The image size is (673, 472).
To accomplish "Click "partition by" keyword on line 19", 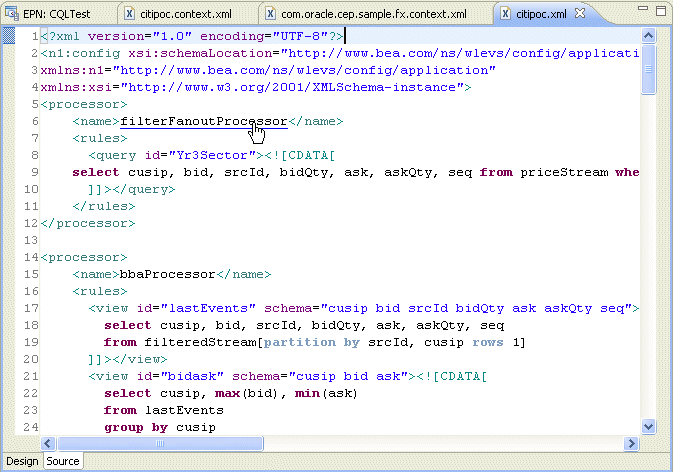I will pyautogui.click(x=312, y=342).
